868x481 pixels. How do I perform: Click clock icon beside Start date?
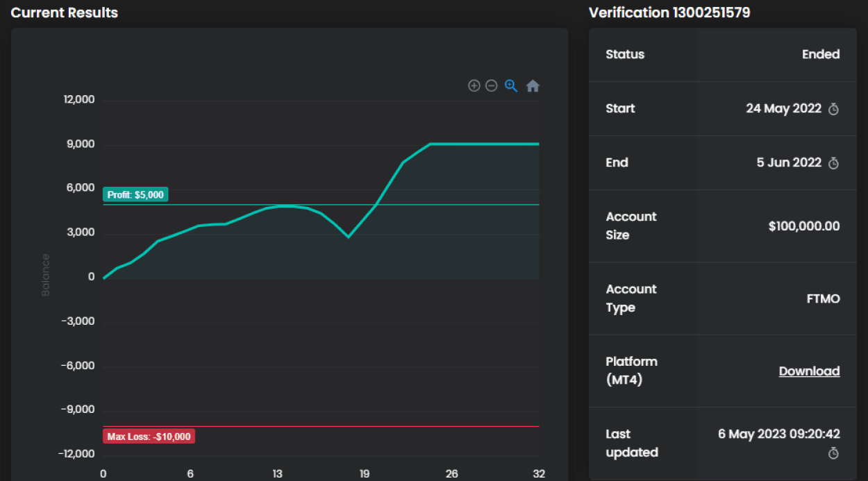[x=834, y=109]
